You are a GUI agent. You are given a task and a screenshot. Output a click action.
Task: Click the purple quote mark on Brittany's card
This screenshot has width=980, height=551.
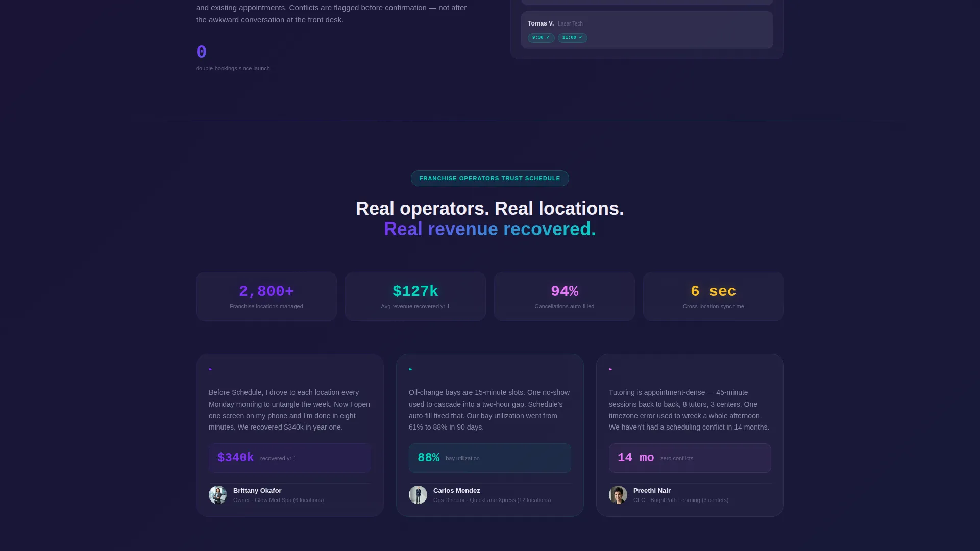210,369
